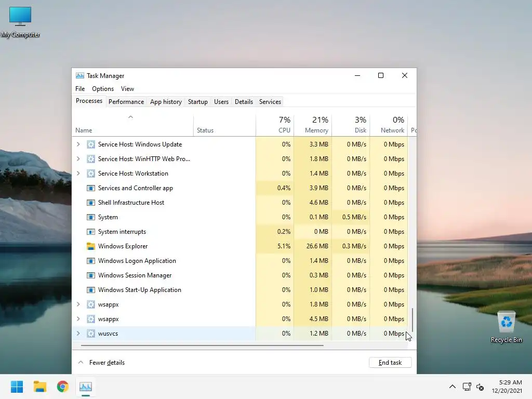The height and width of the screenshot is (399, 532).
Task: Click Windows Explorer's 26.6 MB memory cell
Action: click(313, 246)
